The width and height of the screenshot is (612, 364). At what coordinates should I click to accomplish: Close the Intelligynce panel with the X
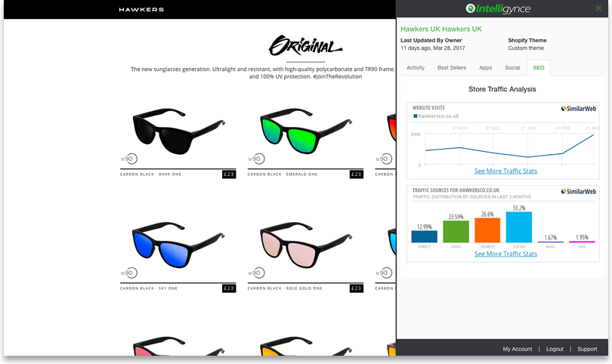598,8
